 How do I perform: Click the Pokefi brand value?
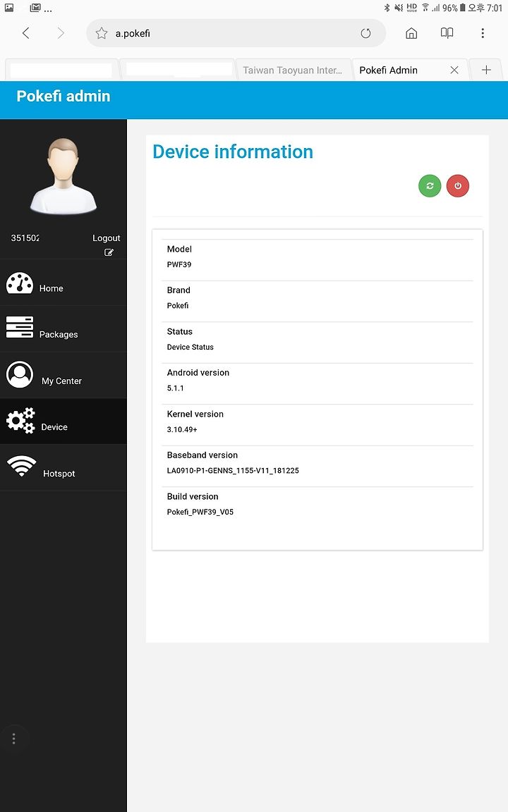178,305
